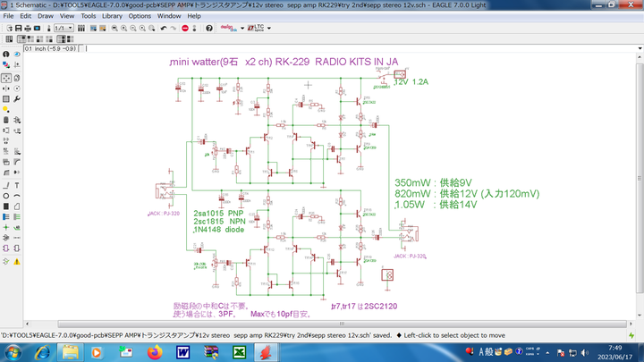Select the Info tool in left toolbar

coord(7,55)
